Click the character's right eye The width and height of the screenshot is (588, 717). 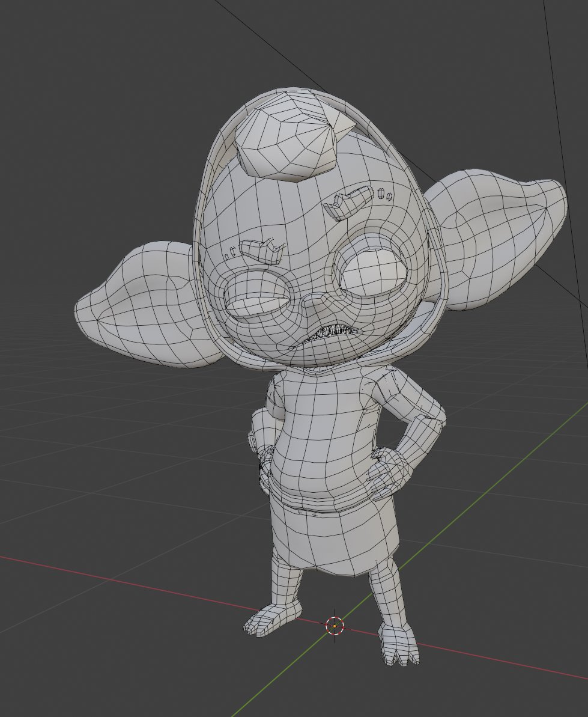click(x=258, y=294)
